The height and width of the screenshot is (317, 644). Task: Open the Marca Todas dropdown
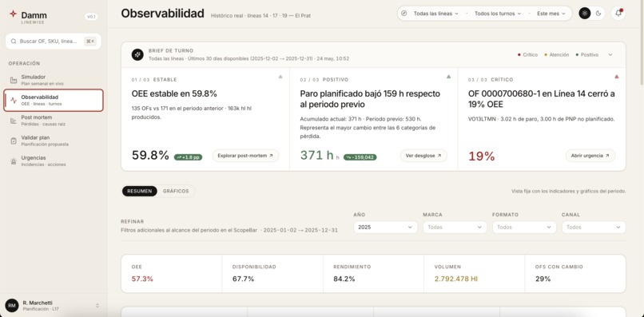click(455, 227)
